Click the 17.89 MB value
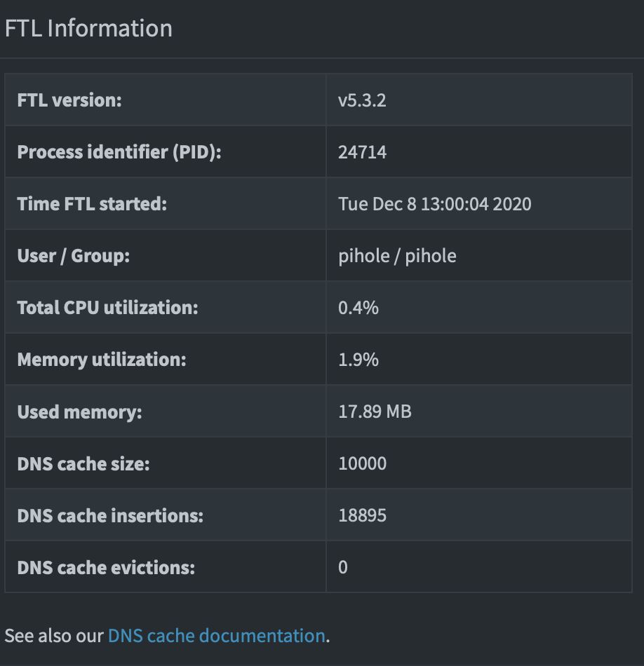 374,411
